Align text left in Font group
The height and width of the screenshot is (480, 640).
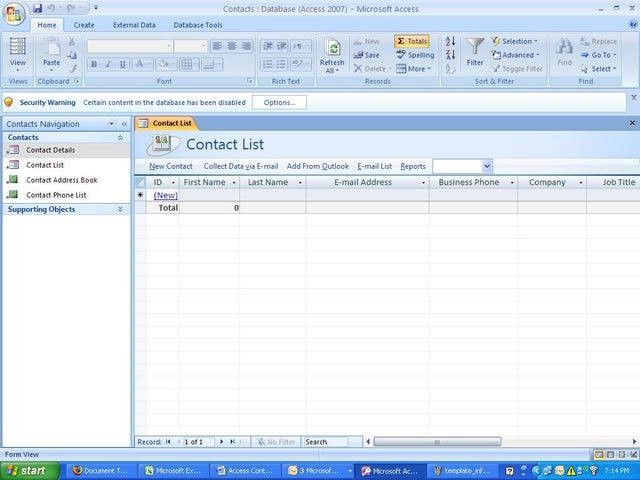click(x=217, y=46)
